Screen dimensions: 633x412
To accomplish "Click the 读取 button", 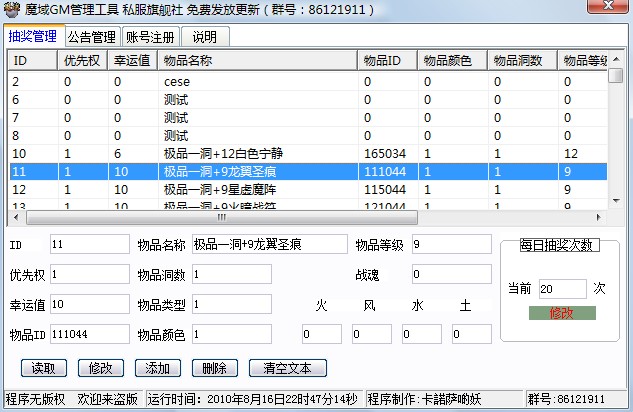I will [44, 368].
